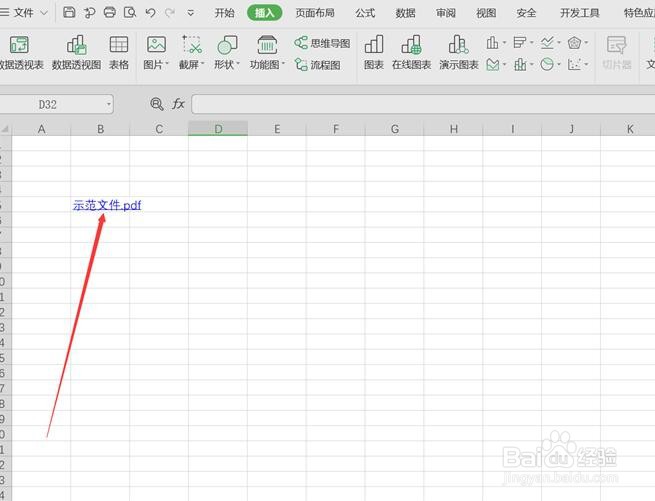Click the Save icon in quick access toolbar
This screenshot has height=501, width=655.
[69, 13]
